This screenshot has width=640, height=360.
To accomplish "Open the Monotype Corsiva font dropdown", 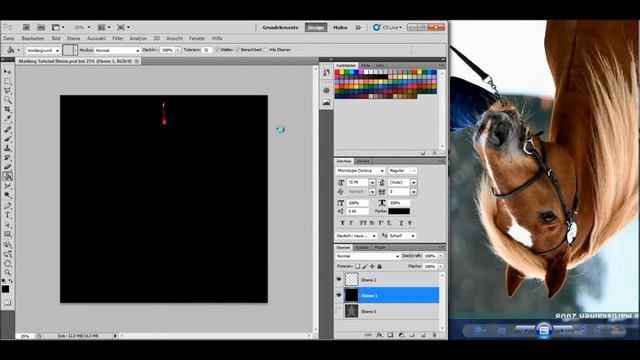I will pyautogui.click(x=360, y=171).
